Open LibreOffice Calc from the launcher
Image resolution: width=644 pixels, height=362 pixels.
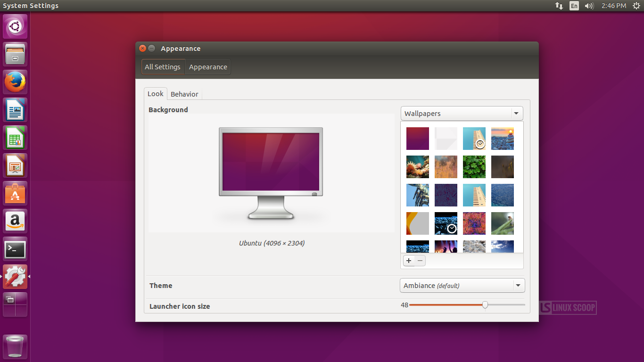tap(15, 137)
